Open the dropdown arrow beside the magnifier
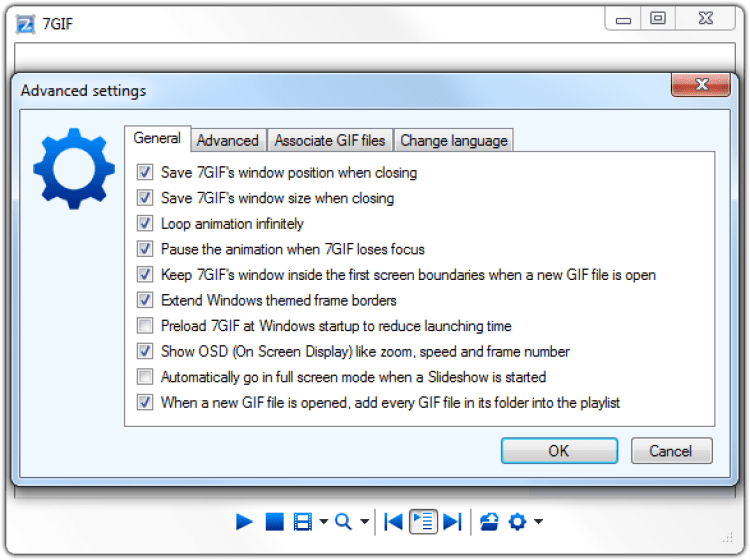The image size is (750, 560). [x=364, y=522]
